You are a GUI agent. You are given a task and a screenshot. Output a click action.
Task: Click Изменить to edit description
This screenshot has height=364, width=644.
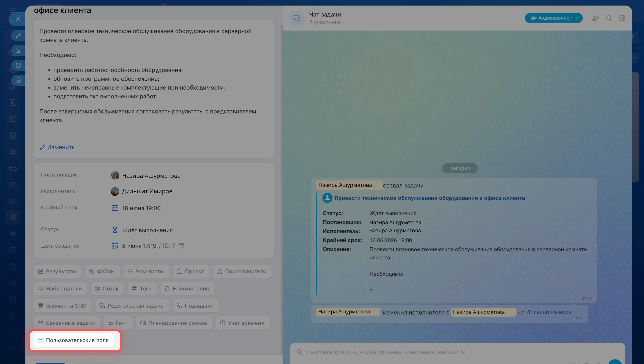tap(57, 147)
